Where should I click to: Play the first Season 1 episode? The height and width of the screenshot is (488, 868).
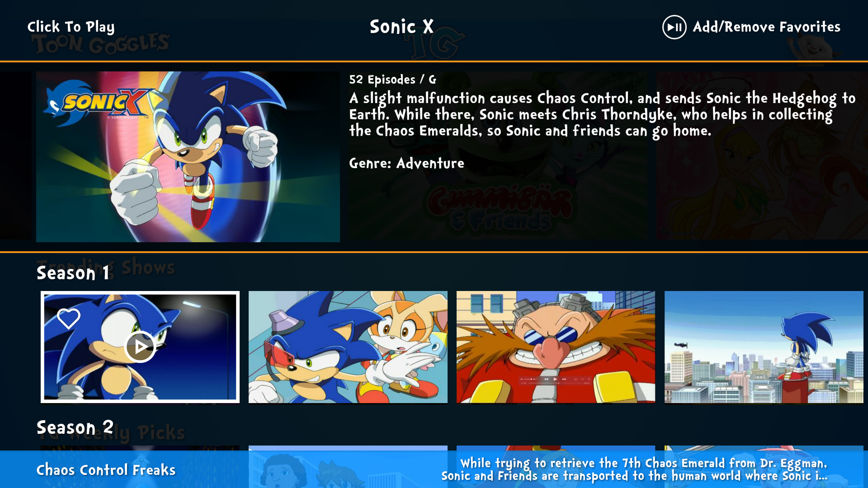click(140, 347)
